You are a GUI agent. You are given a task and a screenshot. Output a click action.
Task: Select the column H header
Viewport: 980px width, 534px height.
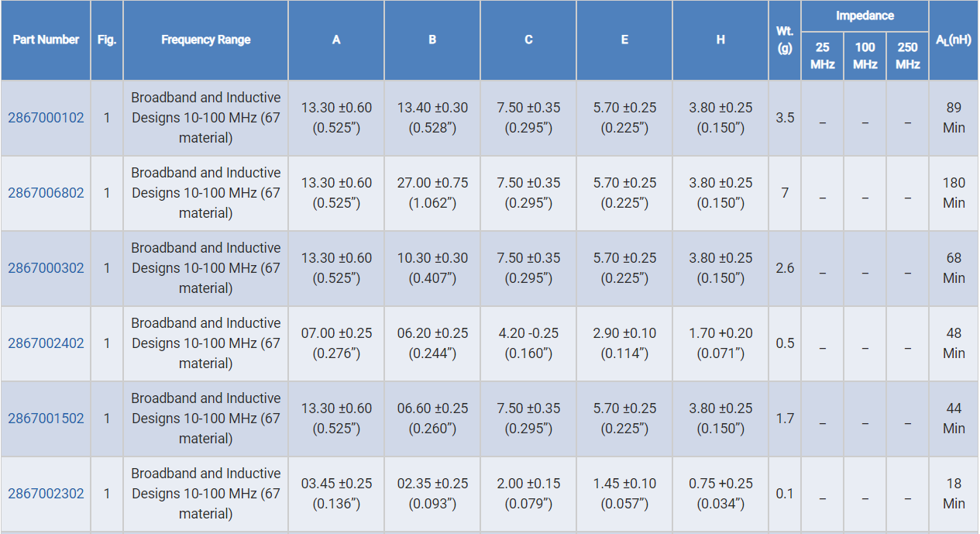pyautogui.click(x=720, y=40)
